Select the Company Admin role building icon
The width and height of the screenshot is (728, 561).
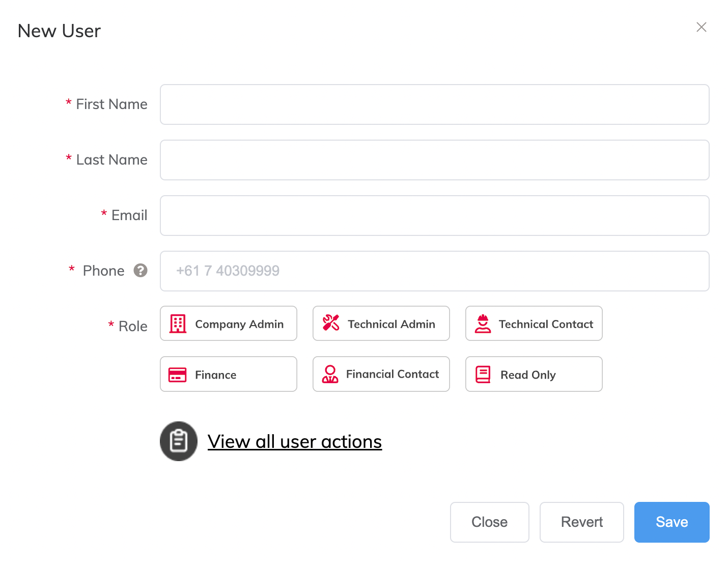177,323
